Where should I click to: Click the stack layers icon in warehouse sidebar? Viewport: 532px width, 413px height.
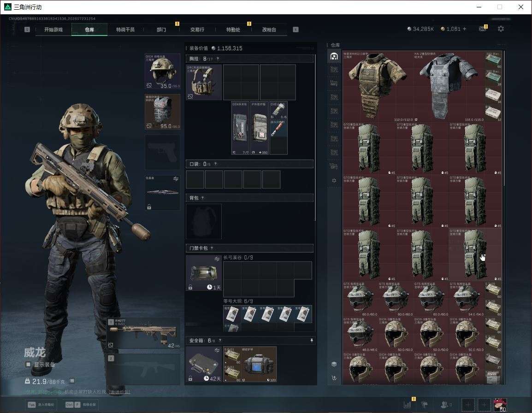click(334, 364)
